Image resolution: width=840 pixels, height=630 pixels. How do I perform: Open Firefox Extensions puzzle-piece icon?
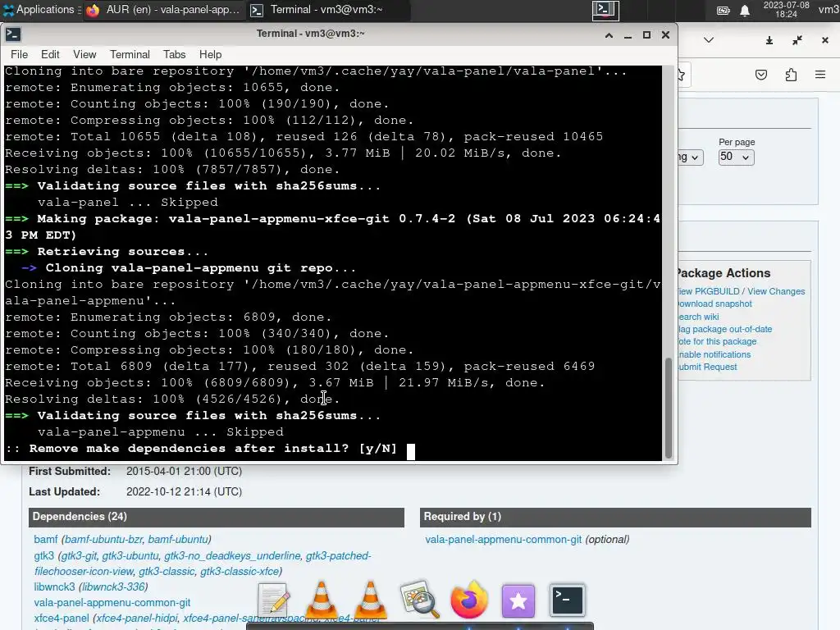[791, 75]
